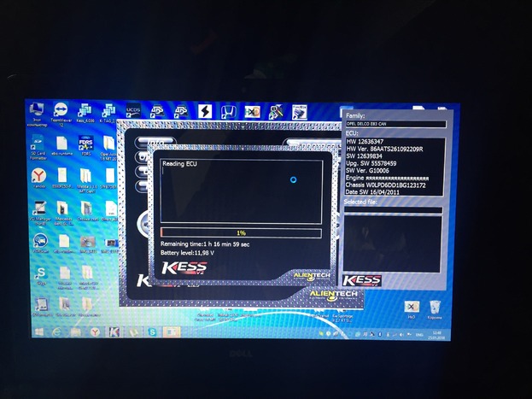This screenshot has width=532, height=399.
Task: Click the Family field showing OPEL DELCO
Action: pos(393,125)
